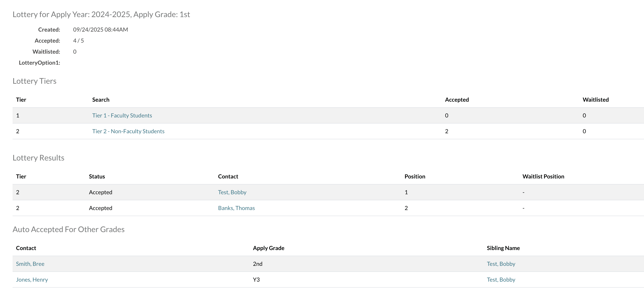Click the Created date value 09/24/2025 08:44AM
Image resolution: width=644 pixels, height=308 pixels.
[x=100, y=29]
